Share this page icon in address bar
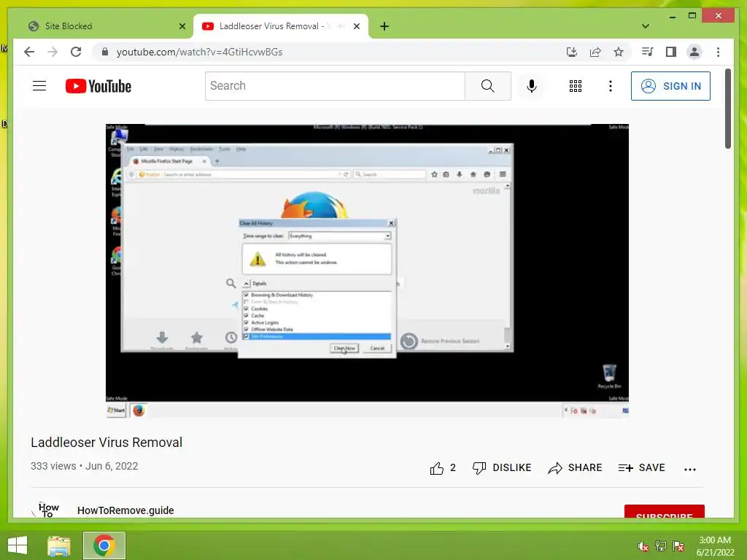This screenshot has height=560, width=747. pos(595,52)
